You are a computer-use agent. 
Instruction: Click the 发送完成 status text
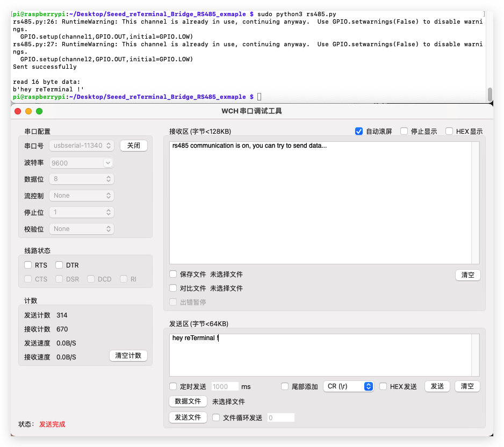tap(52, 424)
